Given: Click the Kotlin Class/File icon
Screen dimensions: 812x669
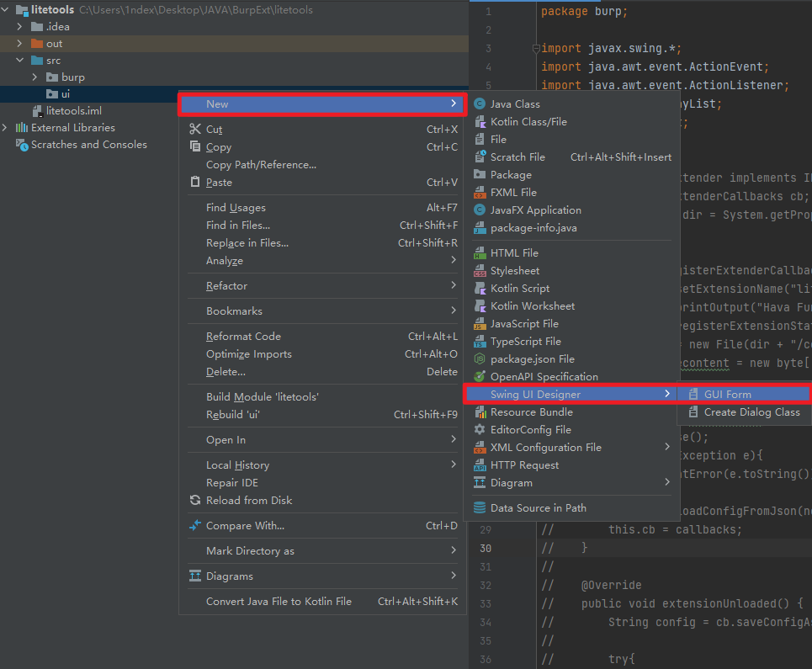Looking at the screenshot, I should 480,122.
